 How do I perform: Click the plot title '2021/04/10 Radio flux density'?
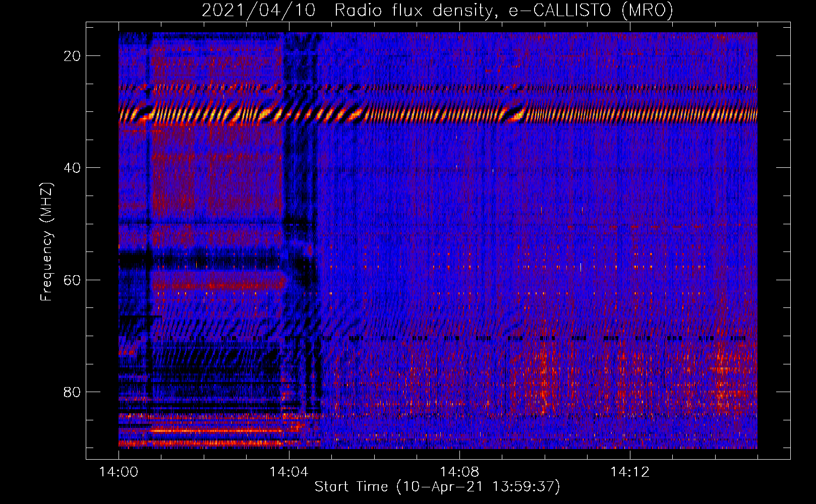[x=437, y=10]
